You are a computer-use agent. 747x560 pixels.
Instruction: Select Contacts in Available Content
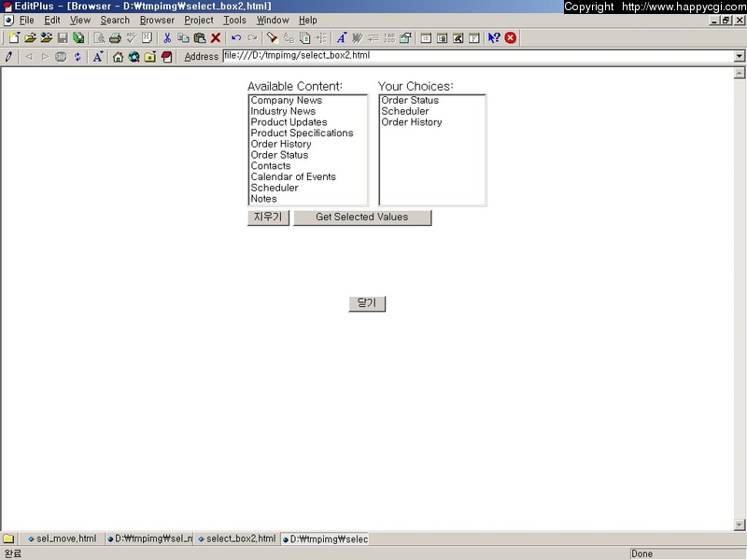[x=308, y=166]
